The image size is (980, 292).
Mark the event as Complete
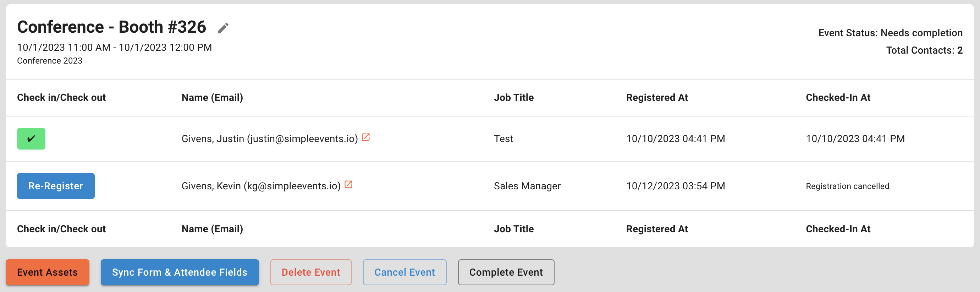click(506, 272)
